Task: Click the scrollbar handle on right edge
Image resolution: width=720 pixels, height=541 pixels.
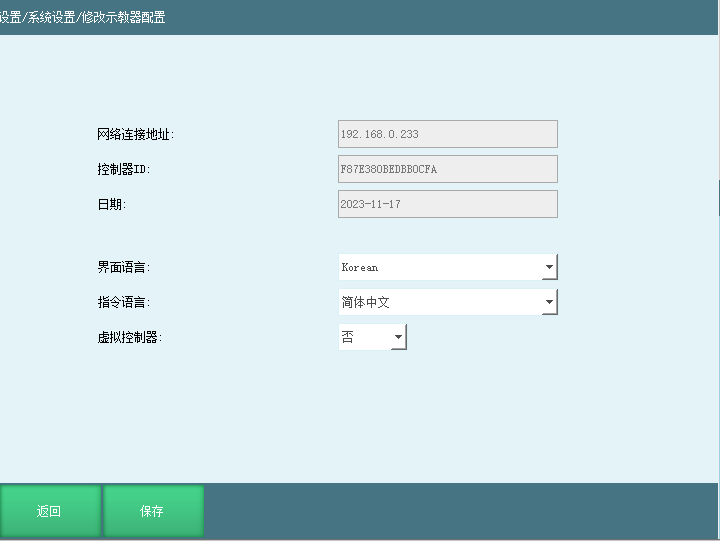Action: click(717, 200)
